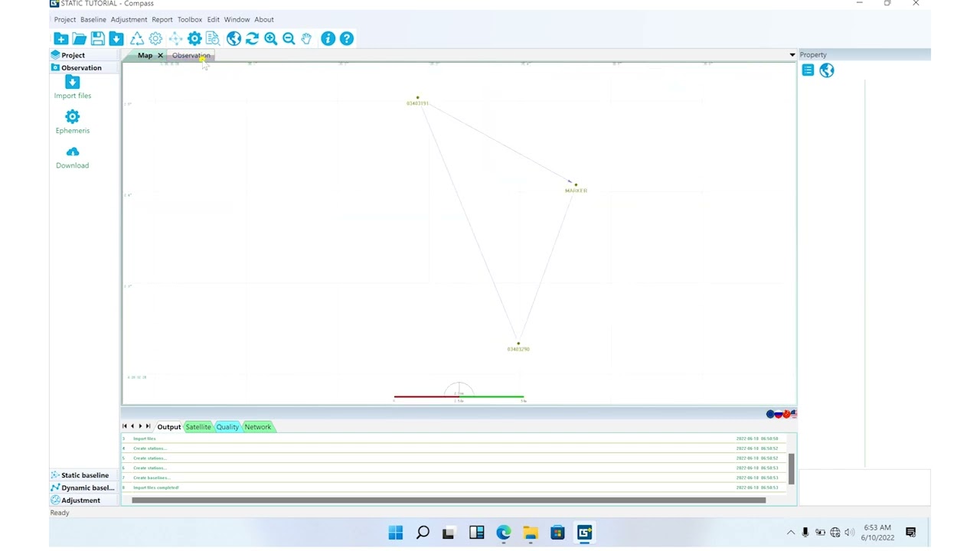The height and width of the screenshot is (551, 980).
Task: Click the triangle loop closure toolbar icon
Action: 136,38
